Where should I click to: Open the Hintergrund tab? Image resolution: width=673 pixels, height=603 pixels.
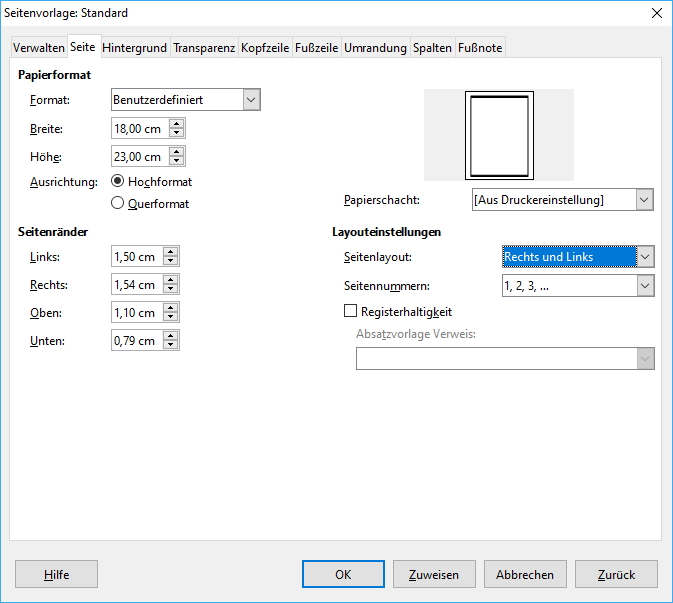[134, 48]
